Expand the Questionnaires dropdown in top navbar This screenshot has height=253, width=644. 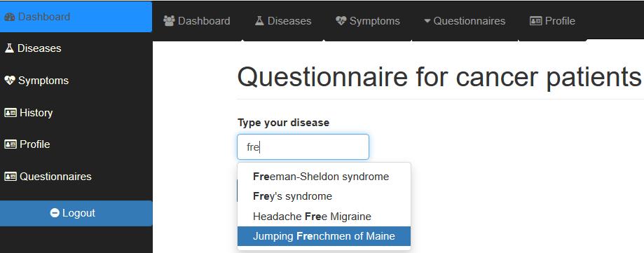[x=465, y=21]
